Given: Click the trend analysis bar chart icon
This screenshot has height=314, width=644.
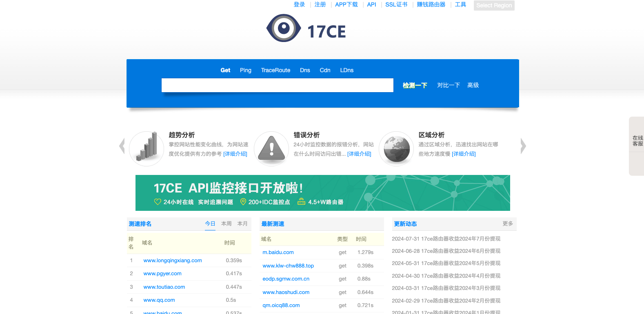Looking at the screenshot, I should tap(147, 148).
